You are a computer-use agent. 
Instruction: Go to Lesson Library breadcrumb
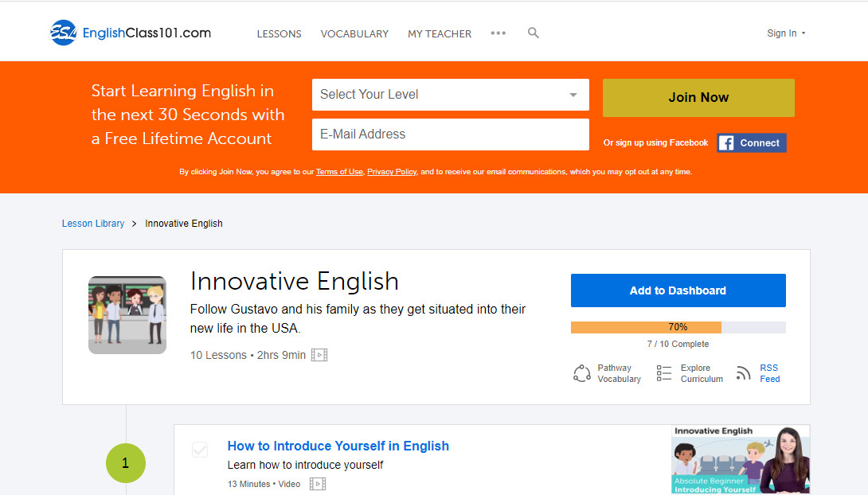click(x=93, y=224)
